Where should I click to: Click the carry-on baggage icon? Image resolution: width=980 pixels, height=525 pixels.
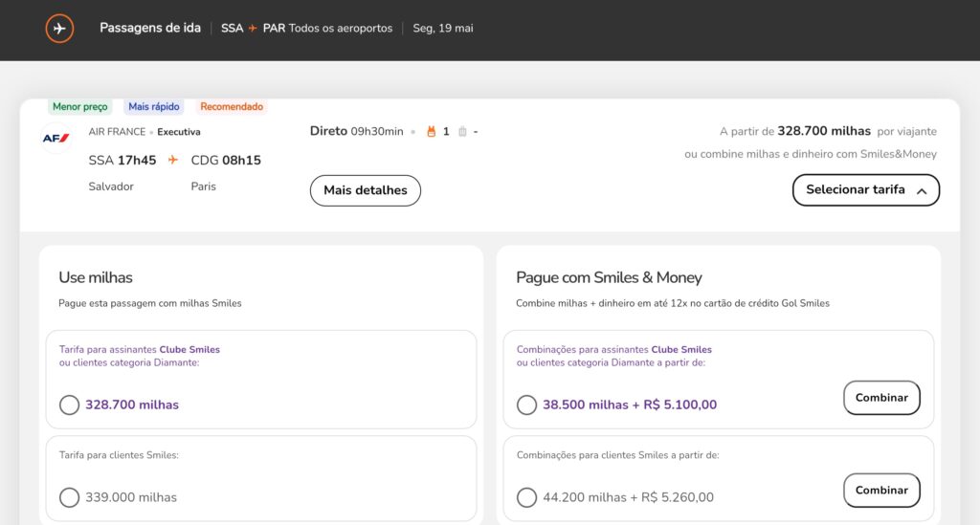[431, 132]
